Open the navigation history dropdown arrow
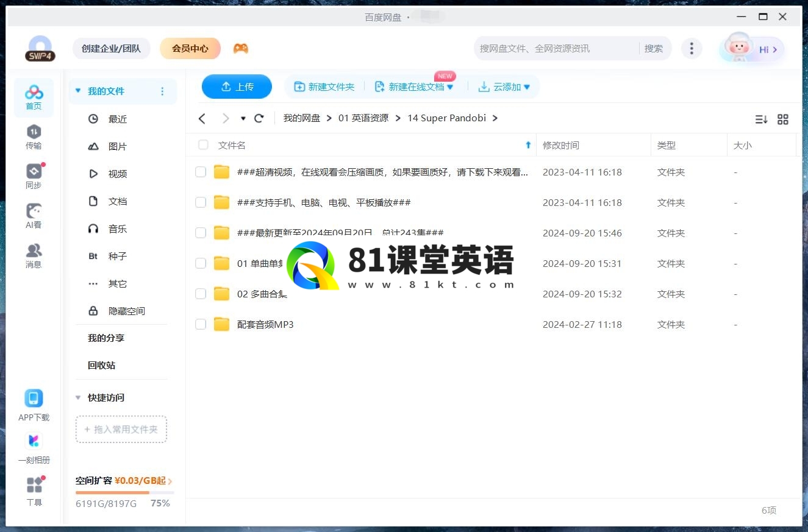The width and height of the screenshot is (808, 532). pos(243,118)
